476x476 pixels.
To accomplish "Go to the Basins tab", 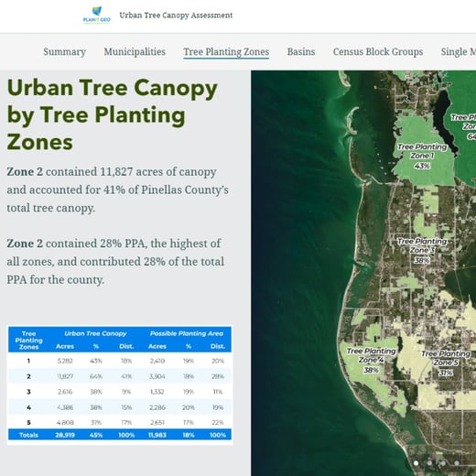I will 301,51.
